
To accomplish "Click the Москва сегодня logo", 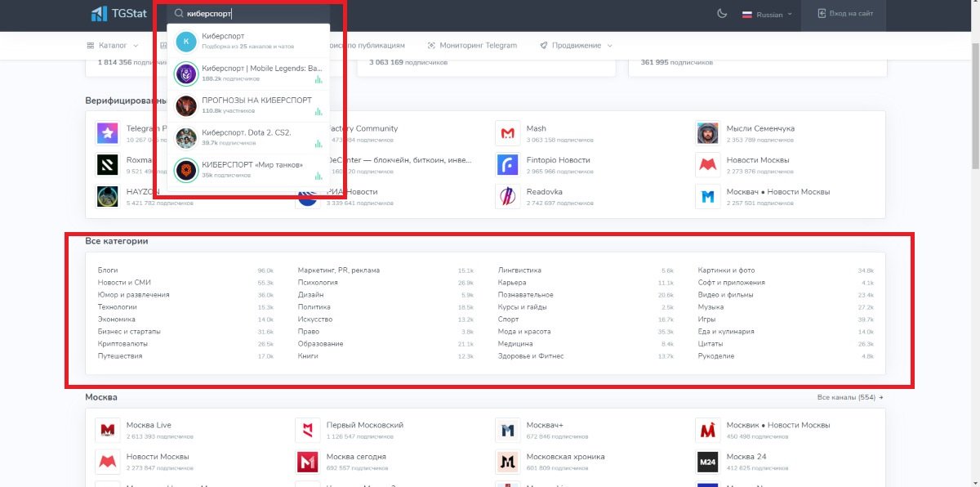I will [307, 462].
